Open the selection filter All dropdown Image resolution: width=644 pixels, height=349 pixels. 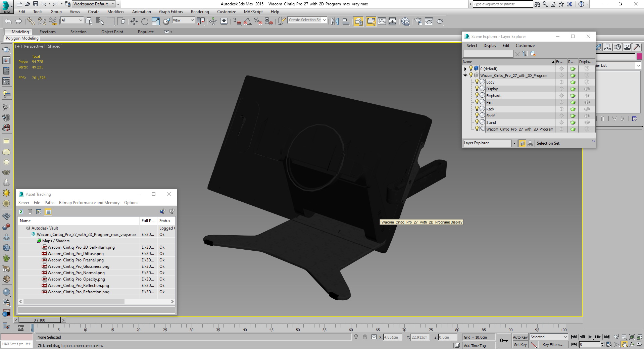pos(72,20)
